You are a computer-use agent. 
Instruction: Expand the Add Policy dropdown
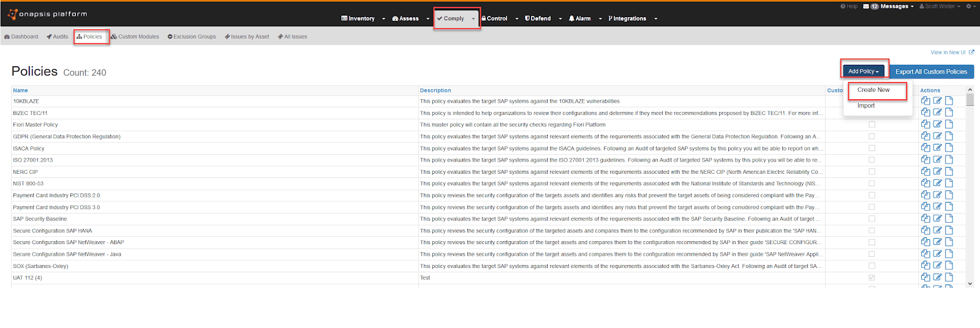(x=863, y=72)
